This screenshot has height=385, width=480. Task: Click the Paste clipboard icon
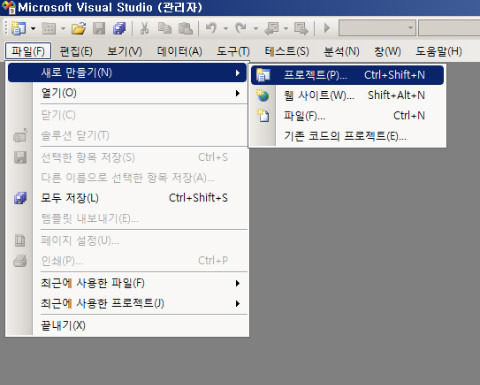click(185, 28)
